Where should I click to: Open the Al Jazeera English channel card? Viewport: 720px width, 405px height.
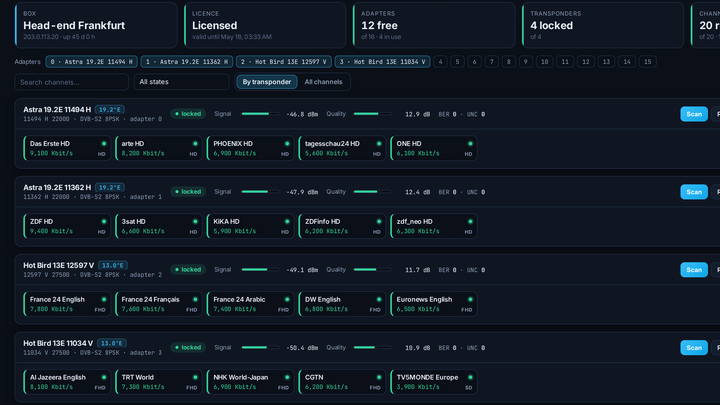click(67, 382)
